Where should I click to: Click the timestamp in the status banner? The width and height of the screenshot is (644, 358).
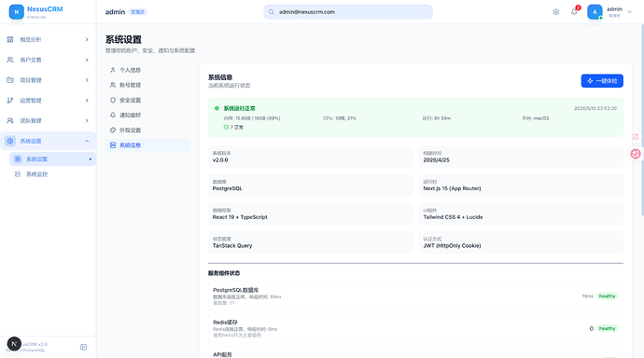(x=595, y=108)
